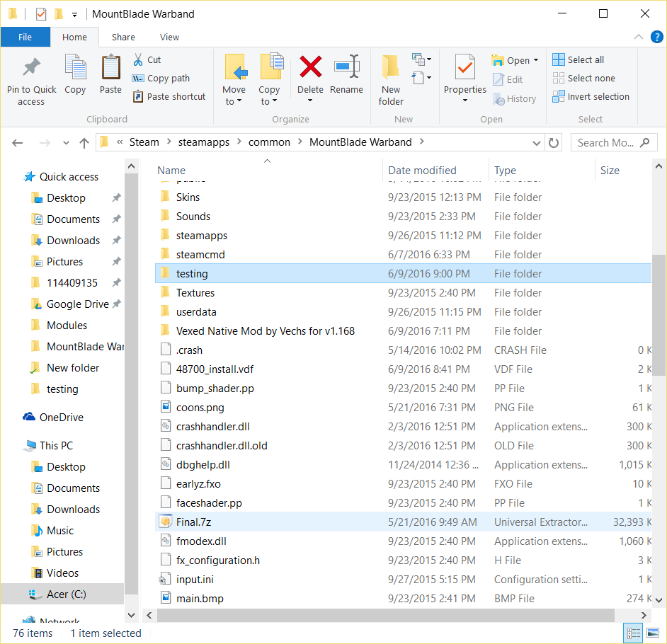
Task: Click the Rename icon
Action: click(x=347, y=67)
